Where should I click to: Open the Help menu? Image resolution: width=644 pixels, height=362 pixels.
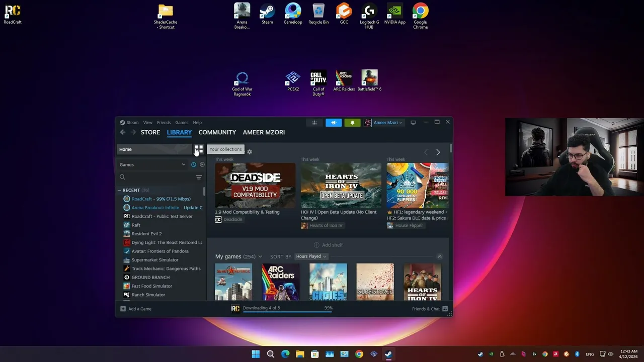click(197, 123)
